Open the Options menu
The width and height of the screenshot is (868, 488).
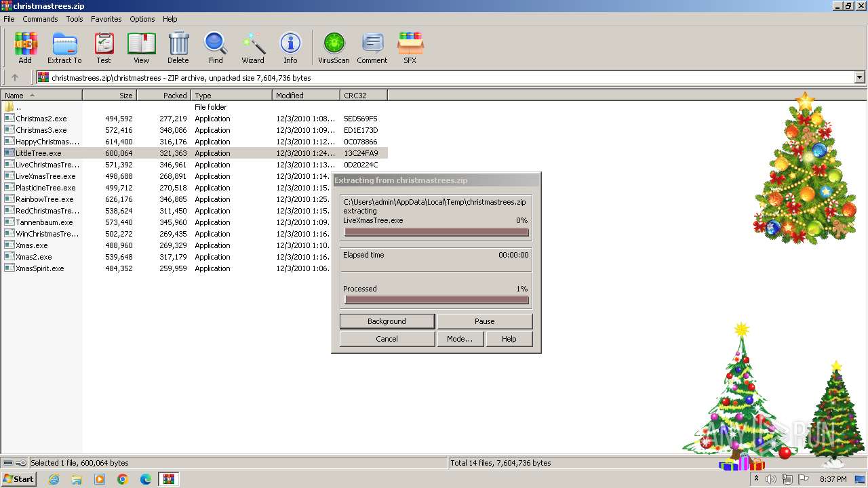(142, 19)
